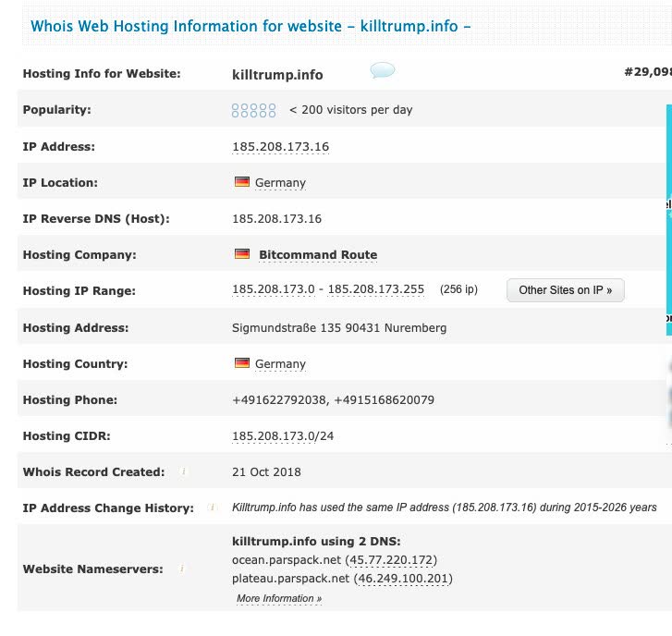Click info icon beside Website Nameservers
This screenshot has width=672, height=636.
click(x=182, y=569)
